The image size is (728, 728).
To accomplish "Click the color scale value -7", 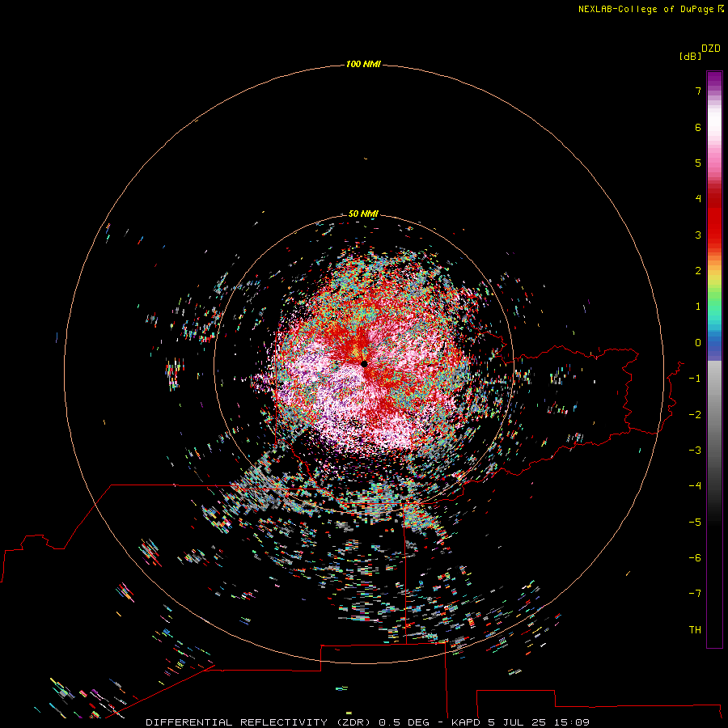I will click(x=695, y=594).
